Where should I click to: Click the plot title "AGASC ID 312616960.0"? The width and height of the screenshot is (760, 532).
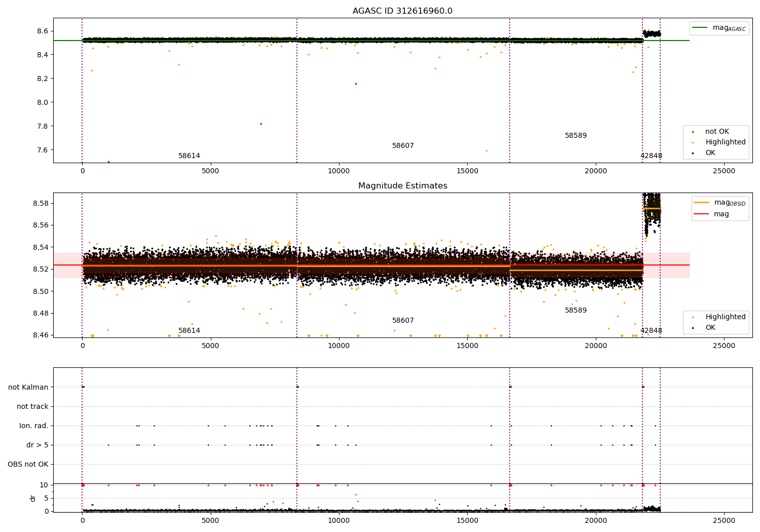(402, 11)
